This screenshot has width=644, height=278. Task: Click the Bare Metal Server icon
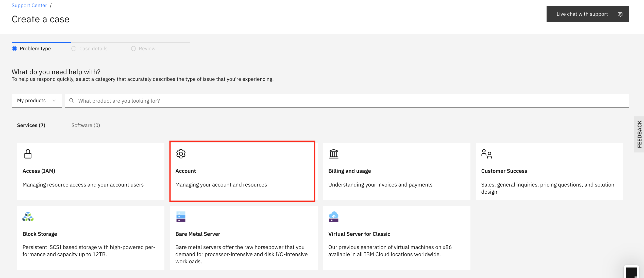(x=181, y=217)
